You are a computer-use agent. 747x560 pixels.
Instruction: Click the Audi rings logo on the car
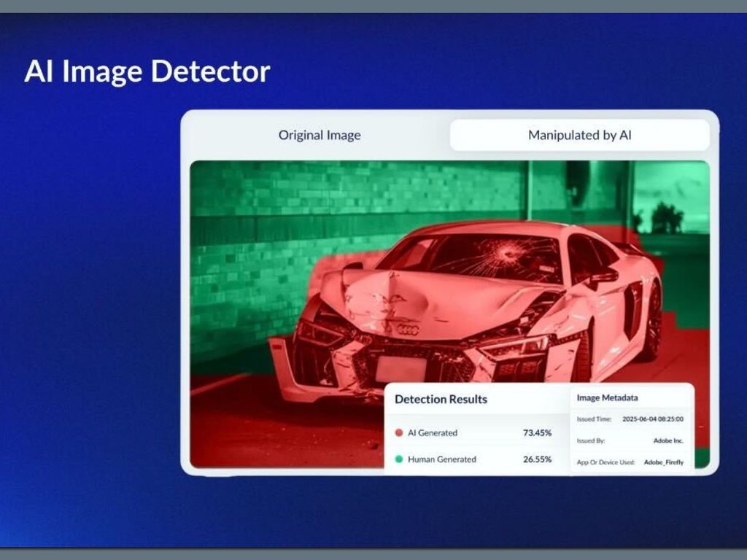408,330
